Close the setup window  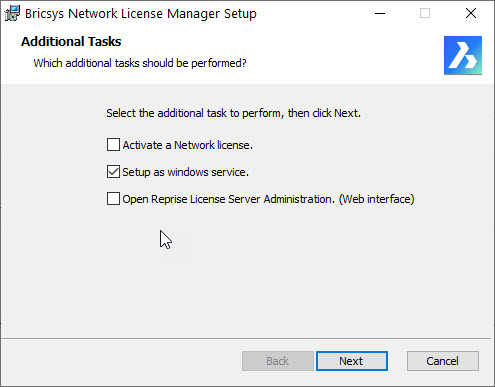coord(471,14)
